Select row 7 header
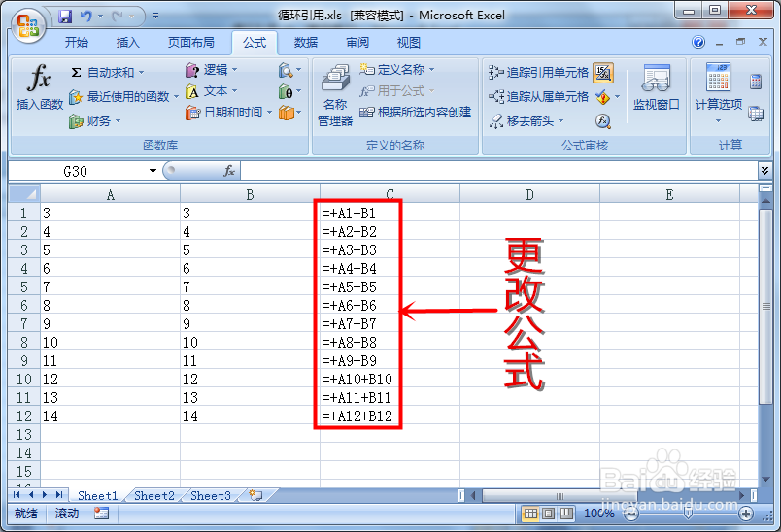Screen dimensions: 781x532 coord(24,324)
